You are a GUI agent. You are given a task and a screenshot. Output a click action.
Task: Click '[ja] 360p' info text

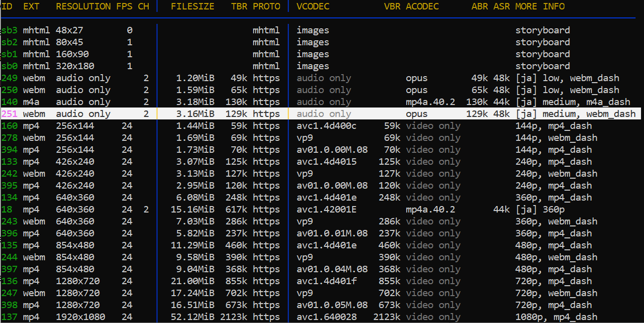540,210
